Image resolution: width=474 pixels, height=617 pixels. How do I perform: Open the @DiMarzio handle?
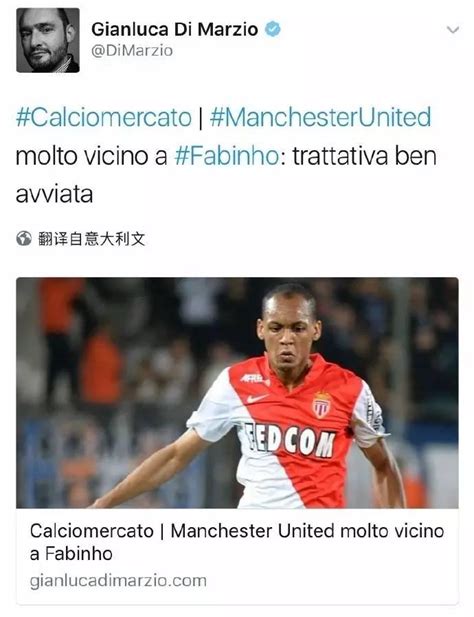pos(132,51)
